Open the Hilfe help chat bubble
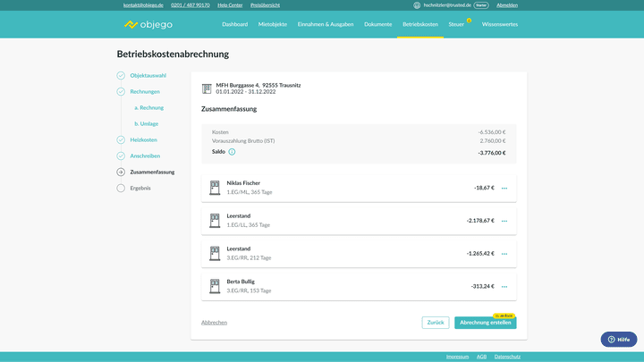Viewport: 644px width, 362px height. click(x=619, y=340)
